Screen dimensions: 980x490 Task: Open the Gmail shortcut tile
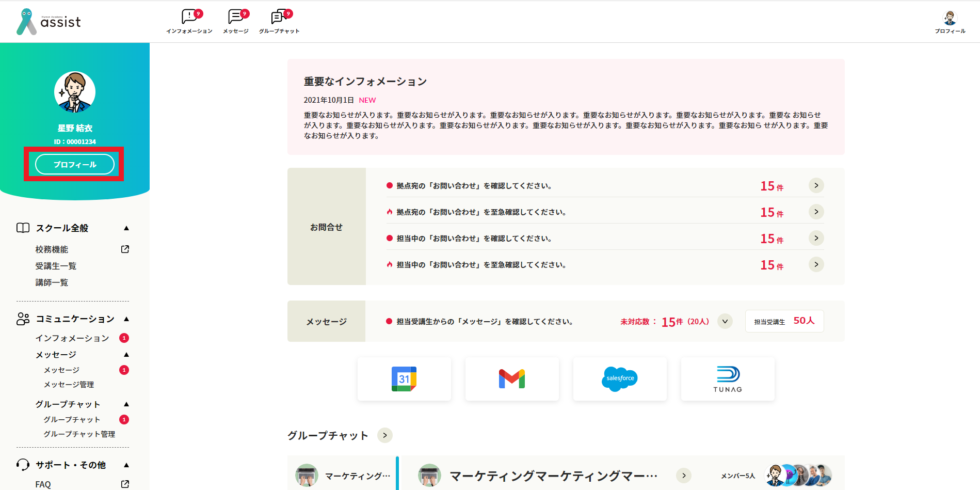(512, 379)
